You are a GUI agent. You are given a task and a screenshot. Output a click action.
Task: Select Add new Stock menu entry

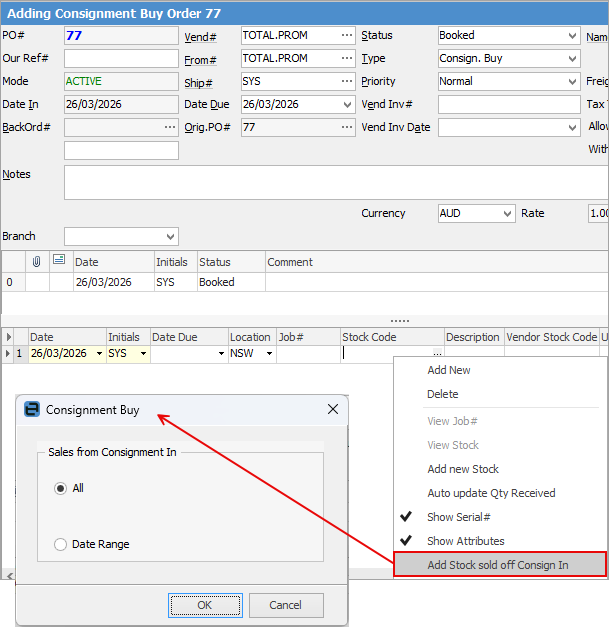click(x=463, y=469)
